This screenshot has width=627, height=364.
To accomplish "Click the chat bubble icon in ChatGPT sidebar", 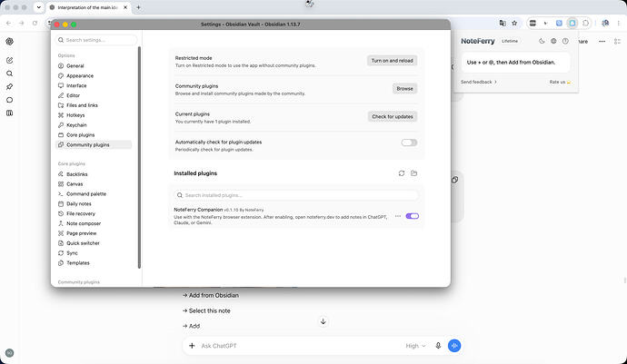I will coord(10,100).
